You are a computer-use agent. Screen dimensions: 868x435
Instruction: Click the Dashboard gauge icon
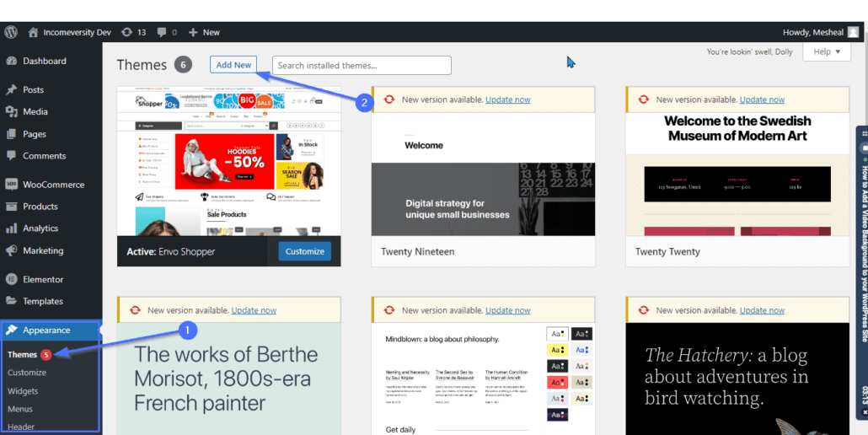(x=12, y=61)
